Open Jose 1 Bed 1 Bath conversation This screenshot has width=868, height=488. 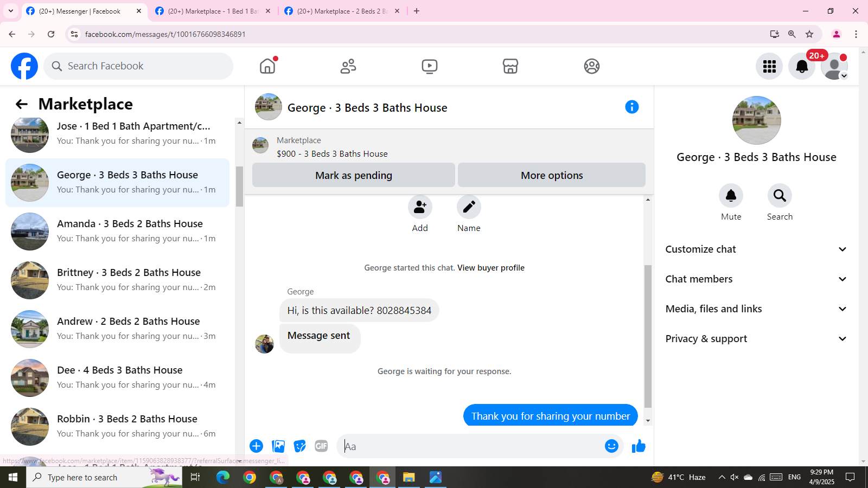tap(117, 134)
